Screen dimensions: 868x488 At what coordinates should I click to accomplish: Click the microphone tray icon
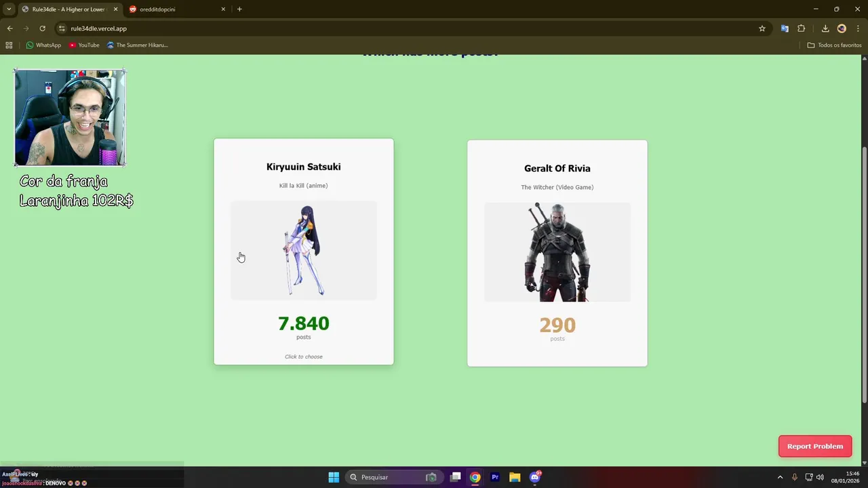(x=794, y=477)
